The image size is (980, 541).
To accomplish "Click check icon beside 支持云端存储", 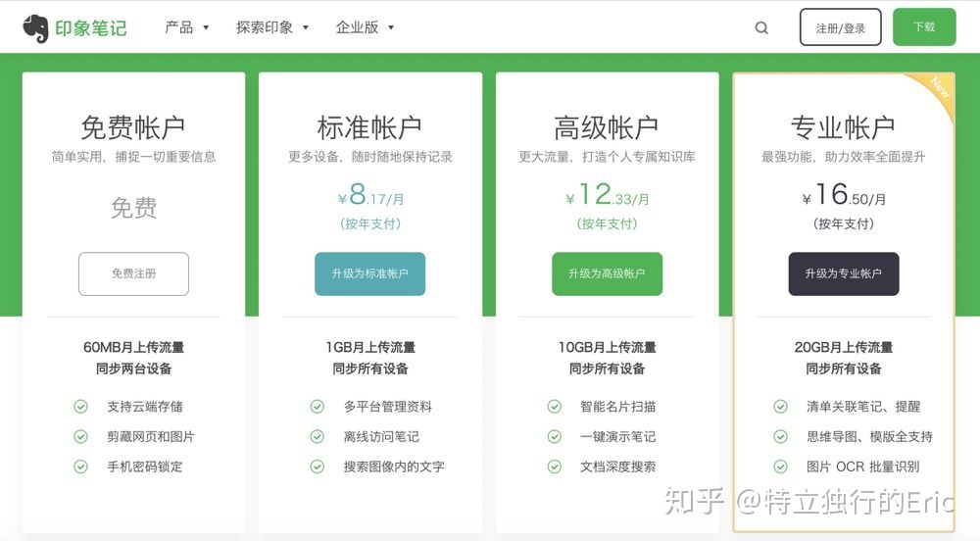I will (80, 407).
